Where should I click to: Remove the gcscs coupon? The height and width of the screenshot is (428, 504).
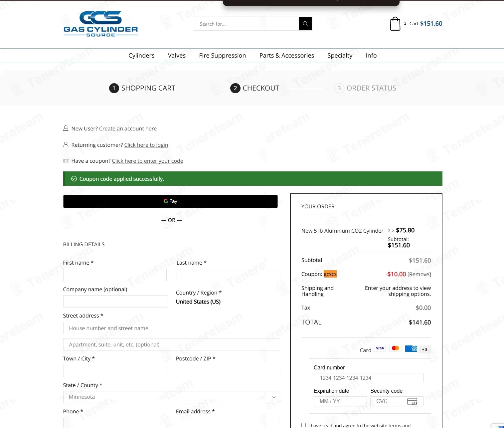419,274
